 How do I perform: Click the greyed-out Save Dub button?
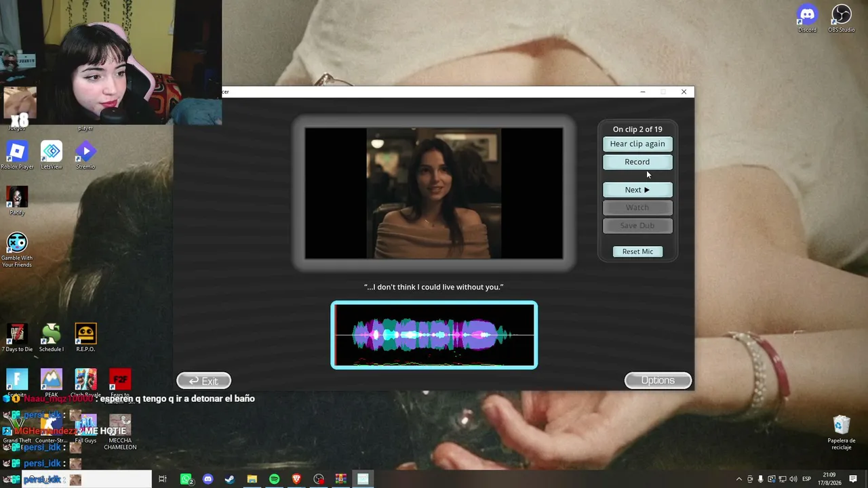tap(637, 226)
